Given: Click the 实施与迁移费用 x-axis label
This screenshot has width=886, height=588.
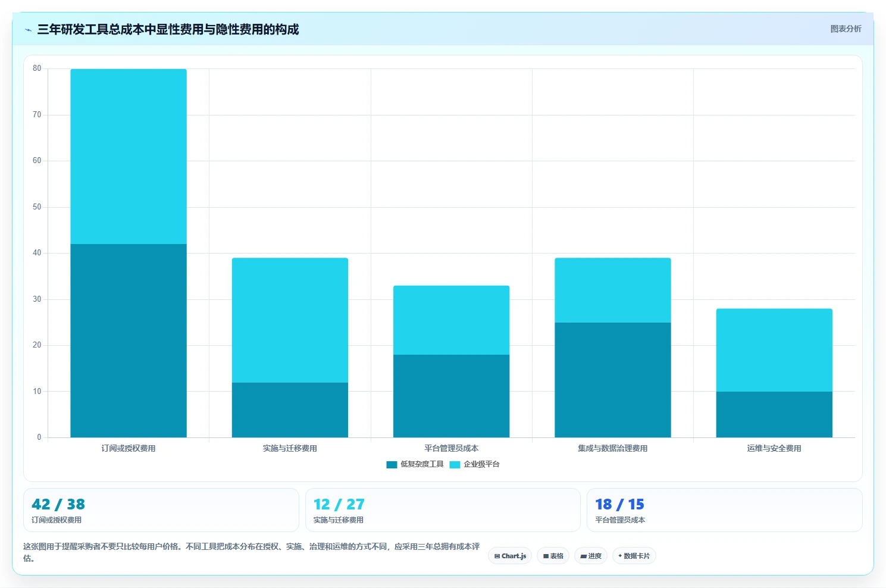Looking at the screenshot, I should tap(290, 449).
